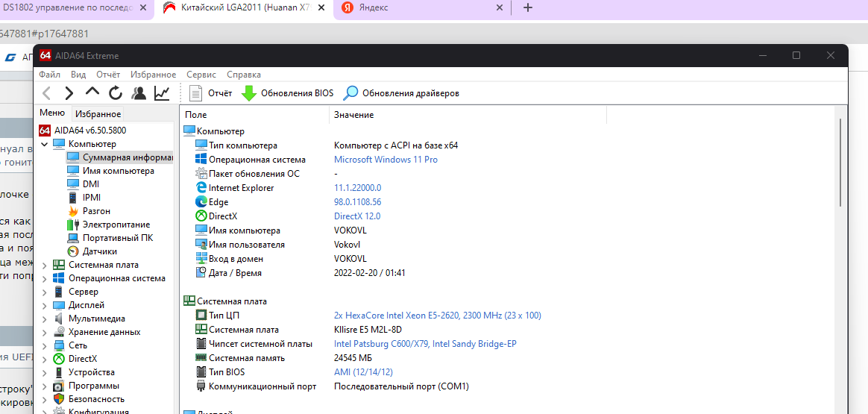
Task: Open the graph chart toolbar icon
Action: pos(162,93)
